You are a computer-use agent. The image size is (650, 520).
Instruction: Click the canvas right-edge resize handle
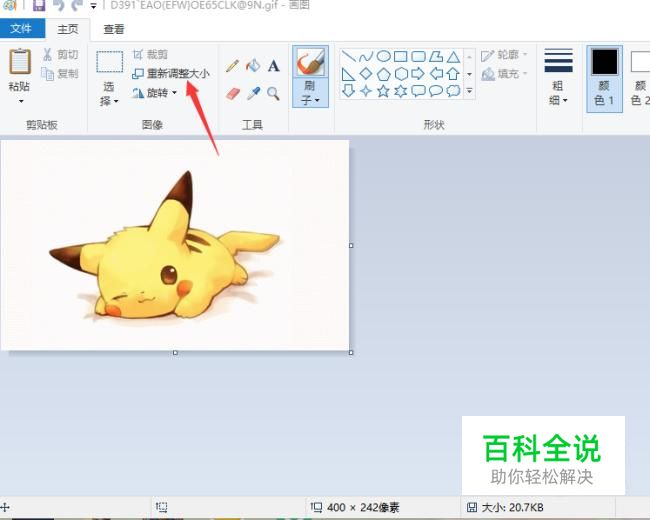[351, 246]
